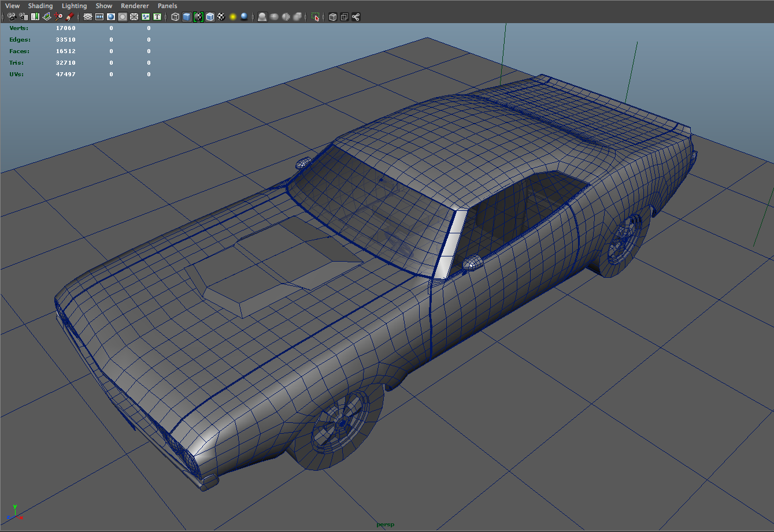Click the glossy blue sphere icon
The image size is (774, 532).
pyautogui.click(x=244, y=17)
